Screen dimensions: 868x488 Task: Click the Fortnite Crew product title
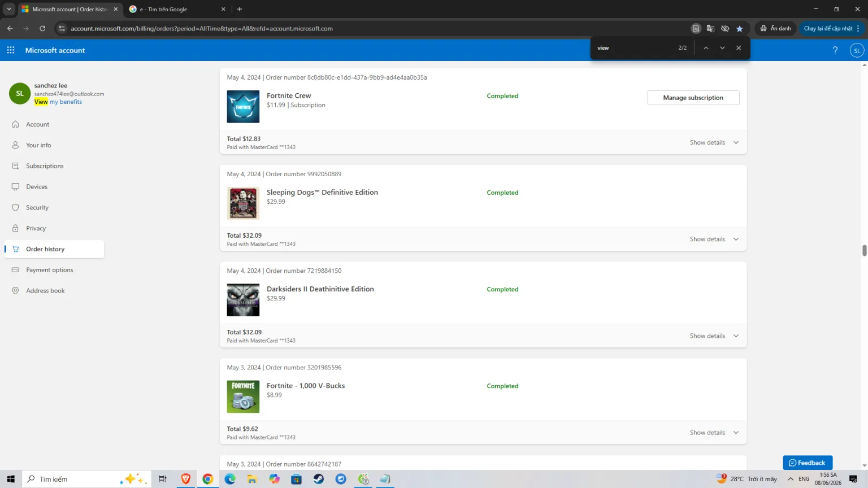coord(289,96)
